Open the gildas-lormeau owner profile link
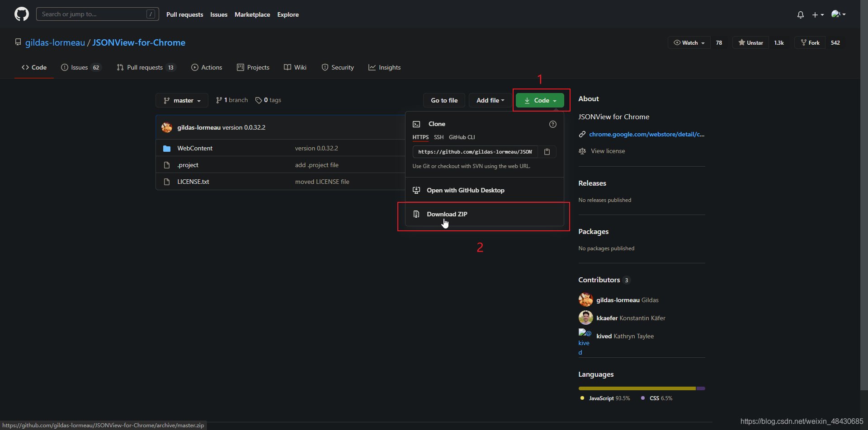The width and height of the screenshot is (868, 430). coord(55,42)
